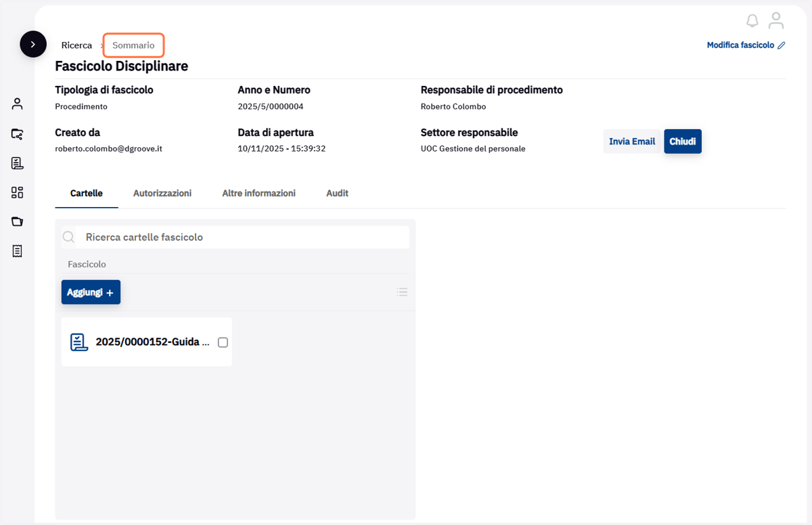This screenshot has width=812, height=525.
Task: Open the receipt list icon in the sidebar
Action: (x=18, y=251)
